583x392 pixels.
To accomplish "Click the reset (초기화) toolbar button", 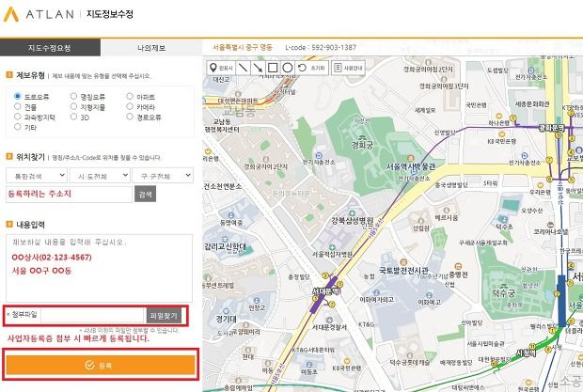I will 311,68.
